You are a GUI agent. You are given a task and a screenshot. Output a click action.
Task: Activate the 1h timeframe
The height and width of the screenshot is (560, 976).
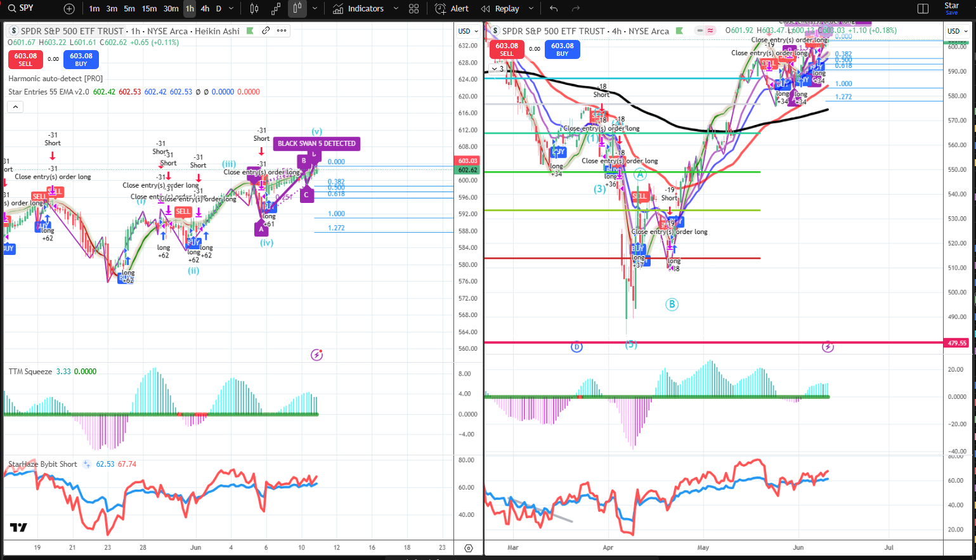(x=190, y=9)
